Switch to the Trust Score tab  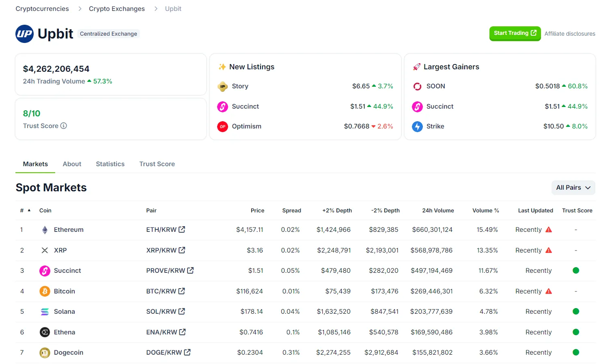[157, 164]
